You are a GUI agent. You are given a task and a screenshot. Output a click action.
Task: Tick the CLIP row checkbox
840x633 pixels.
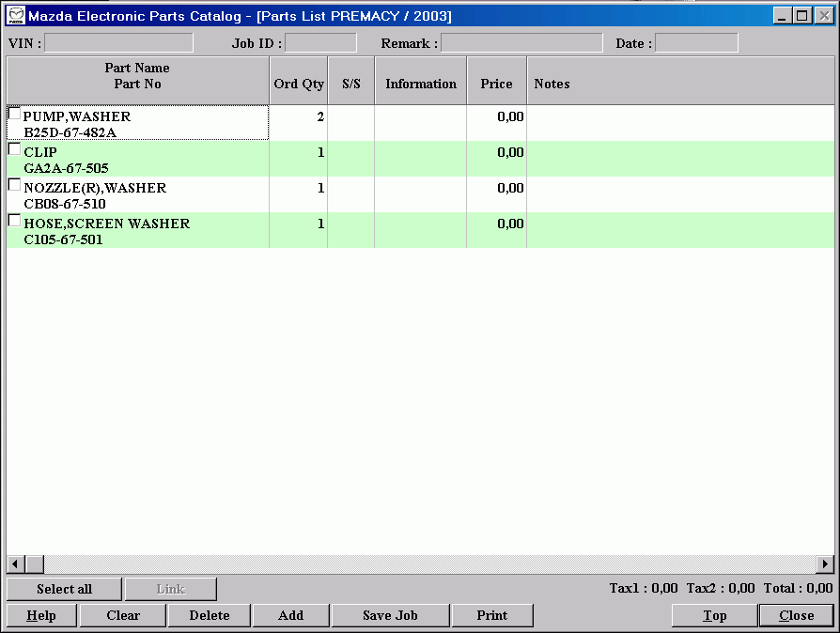coord(14,149)
